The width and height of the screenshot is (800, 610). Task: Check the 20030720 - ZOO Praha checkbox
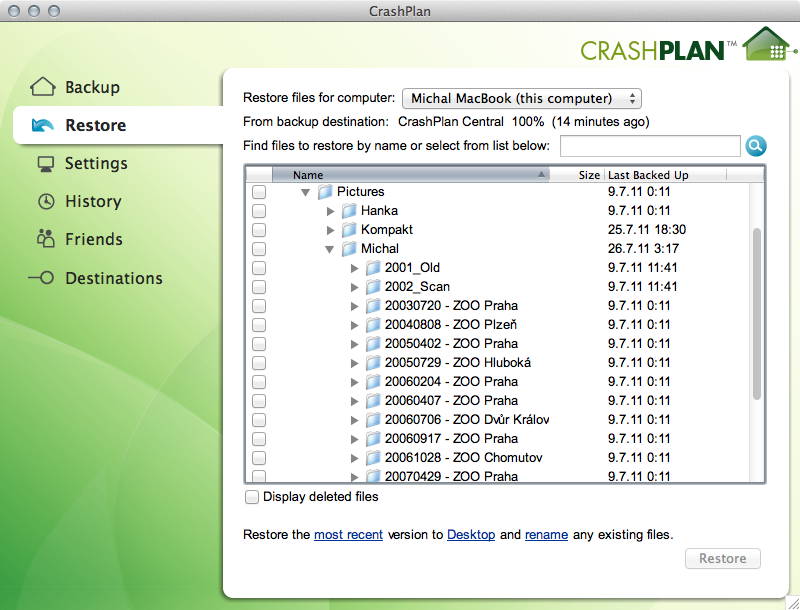tap(259, 306)
